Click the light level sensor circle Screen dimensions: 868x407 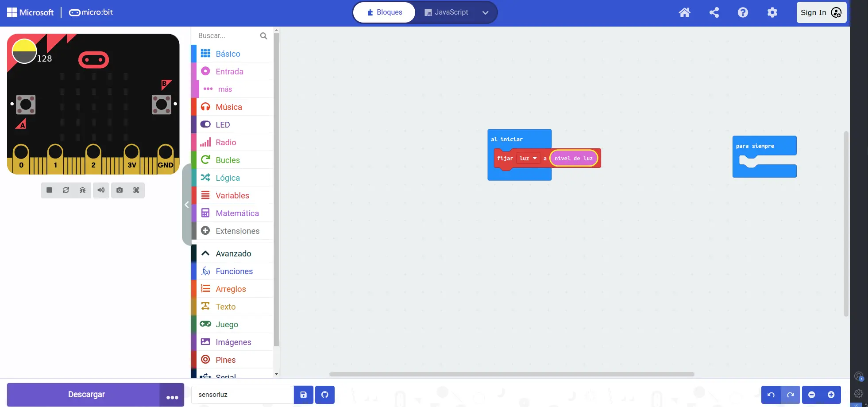pyautogui.click(x=24, y=51)
